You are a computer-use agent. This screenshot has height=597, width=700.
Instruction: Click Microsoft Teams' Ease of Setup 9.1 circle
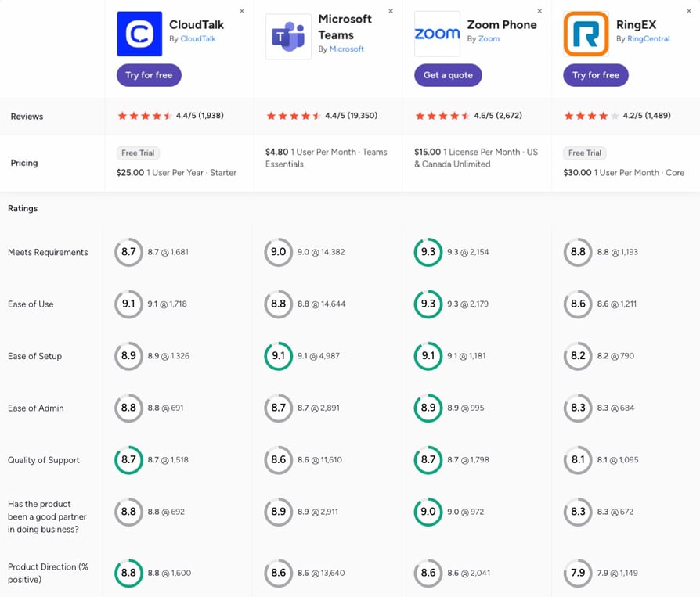tap(279, 356)
